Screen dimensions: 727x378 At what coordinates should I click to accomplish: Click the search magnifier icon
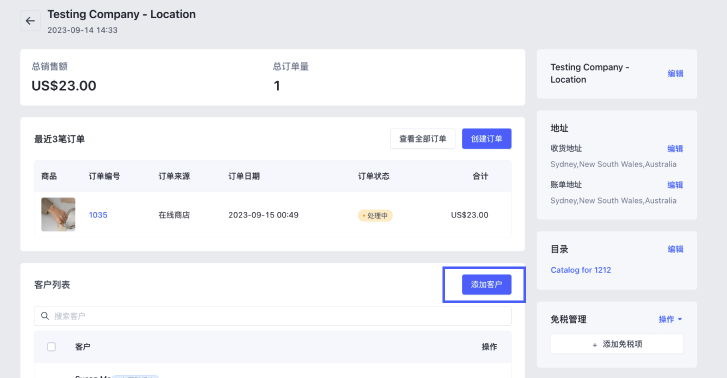click(45, 316)
